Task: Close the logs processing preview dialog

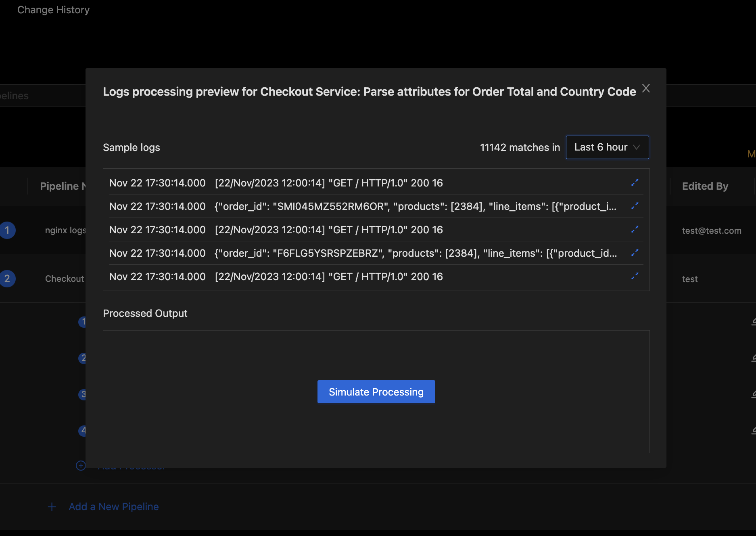Action: coord(646,88)
